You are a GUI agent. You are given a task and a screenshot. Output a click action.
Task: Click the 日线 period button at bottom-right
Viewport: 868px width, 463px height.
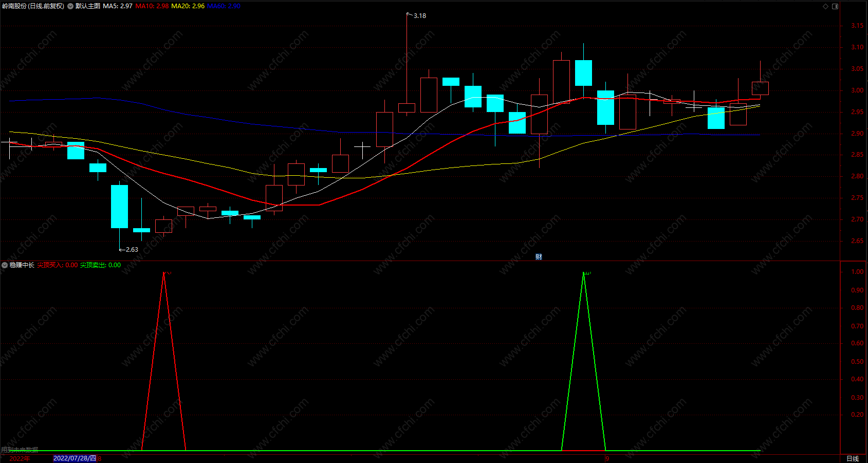click(x=853, y=458)
